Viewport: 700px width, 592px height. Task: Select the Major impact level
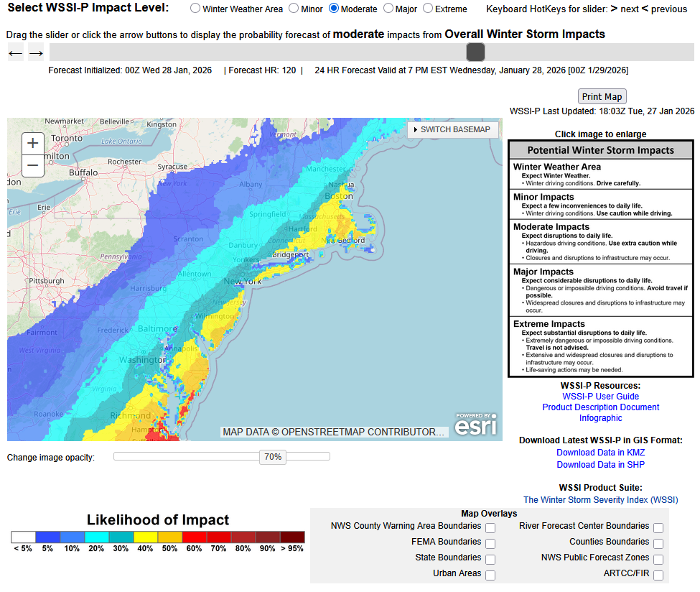point(388,9)
